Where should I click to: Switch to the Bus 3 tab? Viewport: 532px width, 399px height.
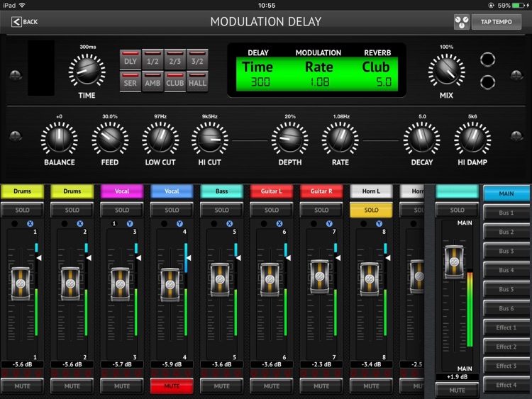(x=506, y=251)
